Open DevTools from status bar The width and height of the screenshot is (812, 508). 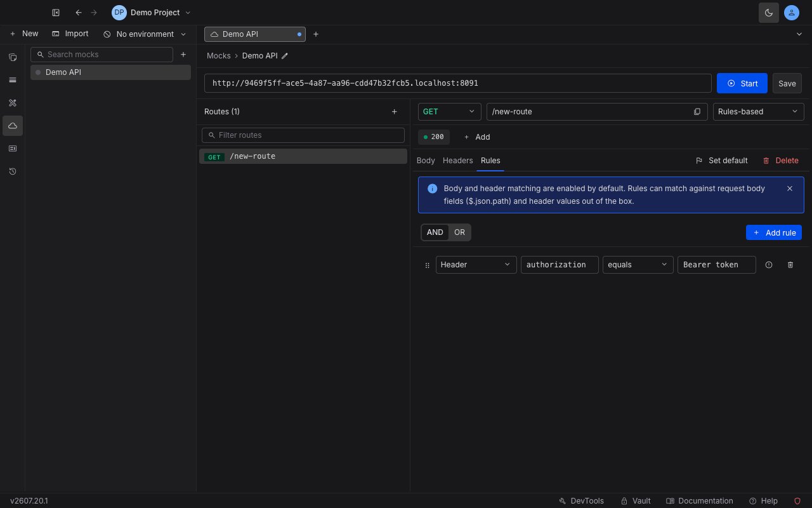click(x=581, y=501)
